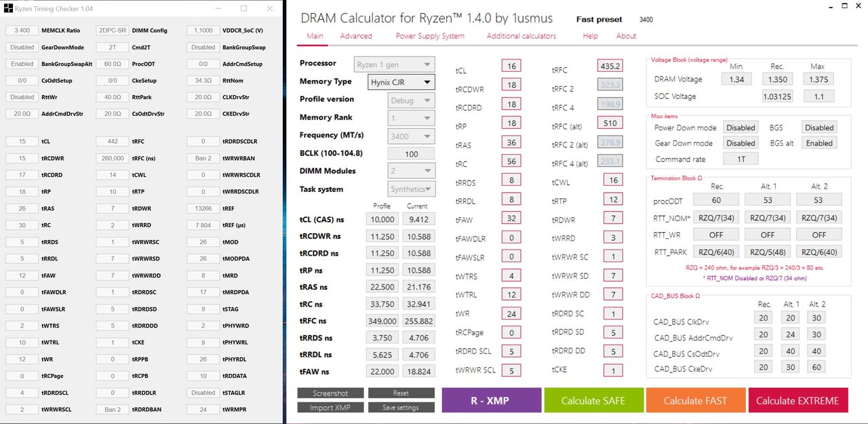
Task: Click DRAM Voltage Rec. value 1.350
Action: (777, 79)
